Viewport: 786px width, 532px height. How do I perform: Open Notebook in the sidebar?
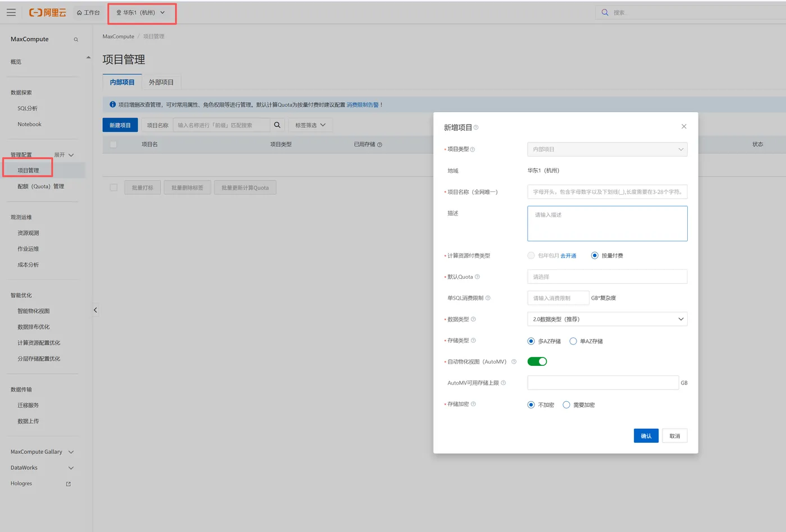(x=29, y=124)
